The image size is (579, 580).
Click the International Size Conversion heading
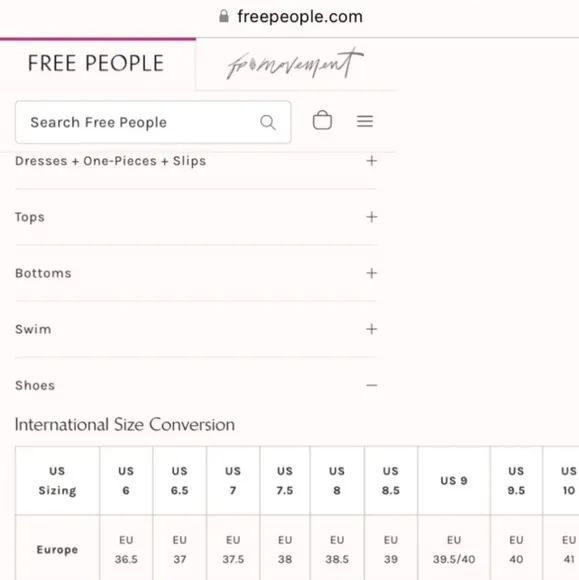click(125, 424)
